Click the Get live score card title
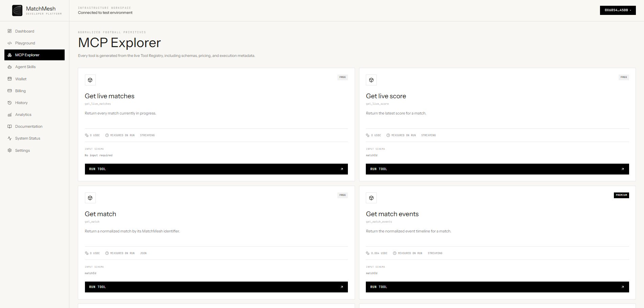The height and width of the screenshot is (308, 644). 386,96
